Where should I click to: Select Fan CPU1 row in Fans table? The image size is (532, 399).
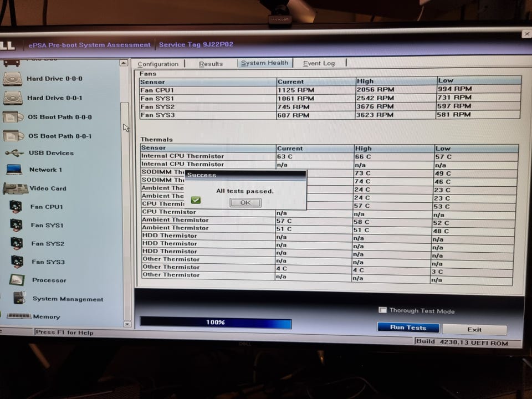[330, 90]
